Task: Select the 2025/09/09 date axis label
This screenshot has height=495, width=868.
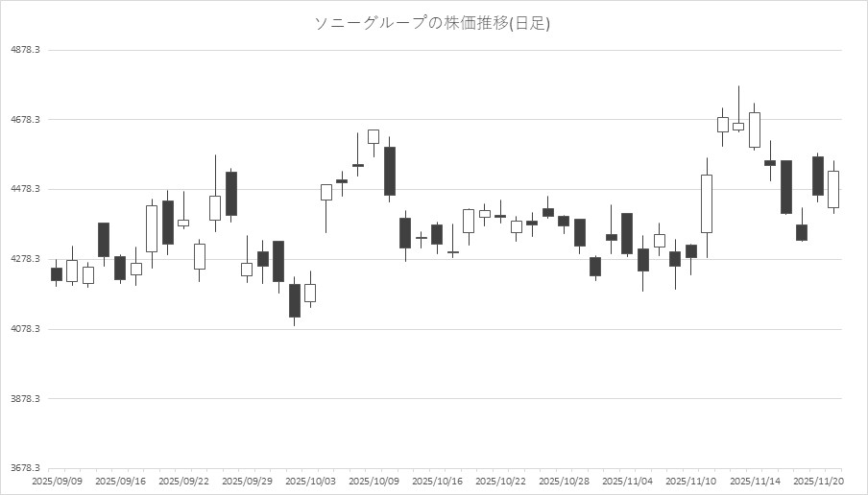Action: click(x=57, y=481)
